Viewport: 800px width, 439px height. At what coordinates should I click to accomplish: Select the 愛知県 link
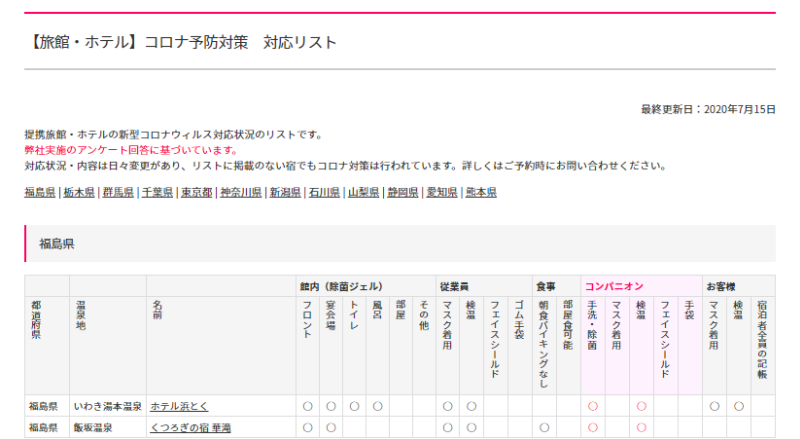coord(441,192)
